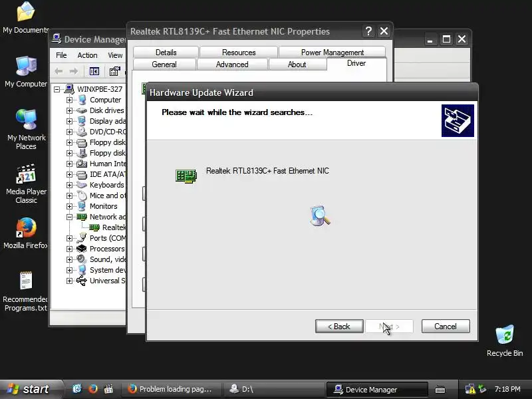Switch to the Details tab
The height and width of the screenshot is (399, 532).
pyautogui.click(x=166, y=53)
